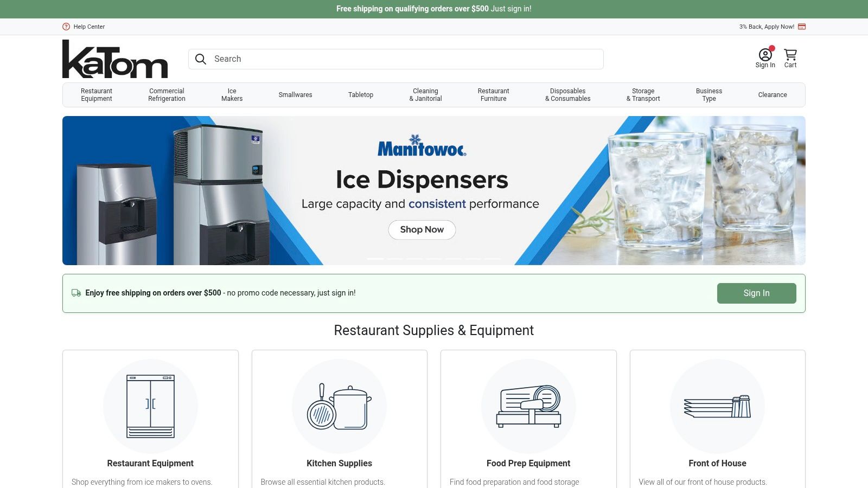868x488 pixels.
Task: Click the 3% Back, Apply Now! link
Action: tap(767, 27)
